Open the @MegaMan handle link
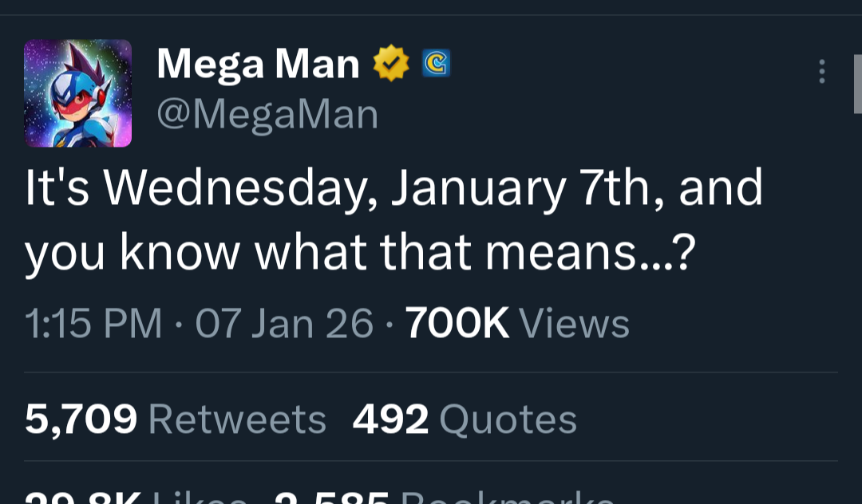 [267, 115]
